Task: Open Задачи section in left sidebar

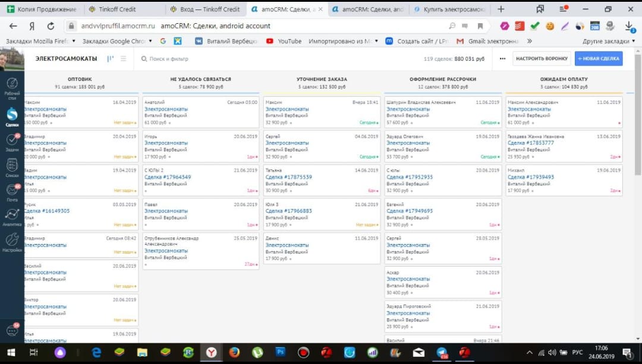Action: point(12,141)
